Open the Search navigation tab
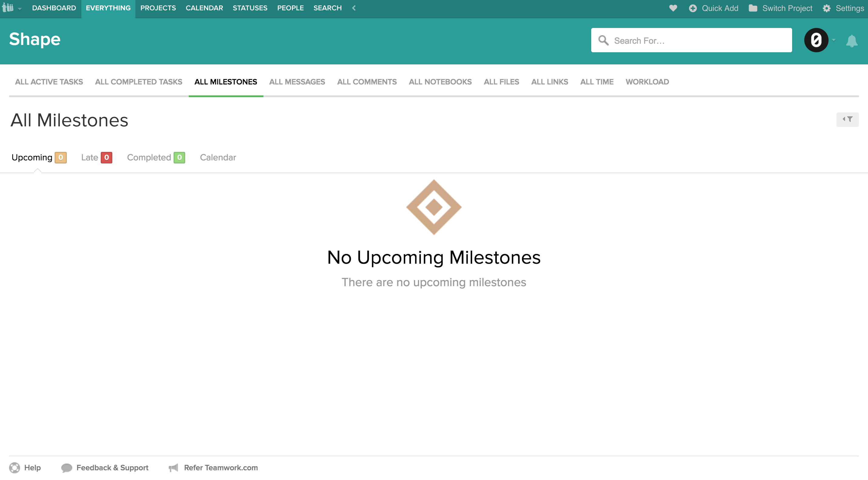 tap(327, 8)
